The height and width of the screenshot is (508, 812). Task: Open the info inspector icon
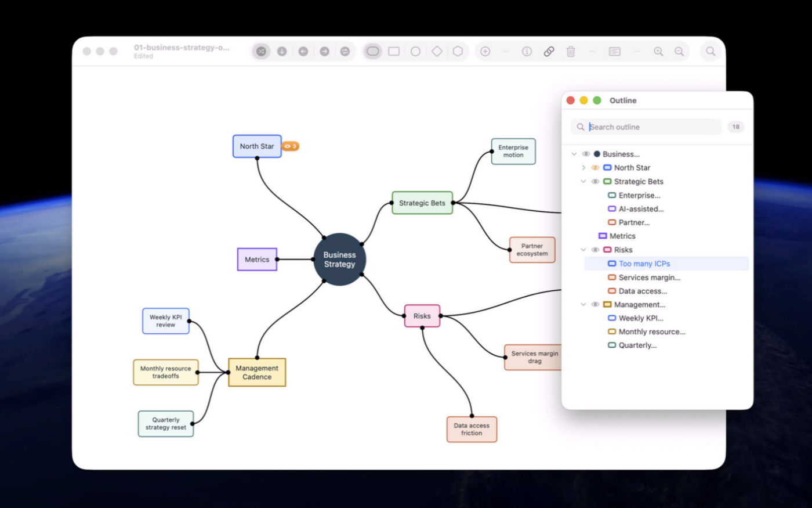point(527,52)
